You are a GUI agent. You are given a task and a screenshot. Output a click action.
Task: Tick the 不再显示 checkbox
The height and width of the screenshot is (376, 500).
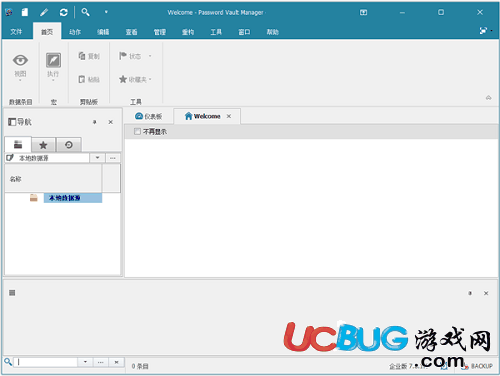pyautogui.click(x=137, y=132)
